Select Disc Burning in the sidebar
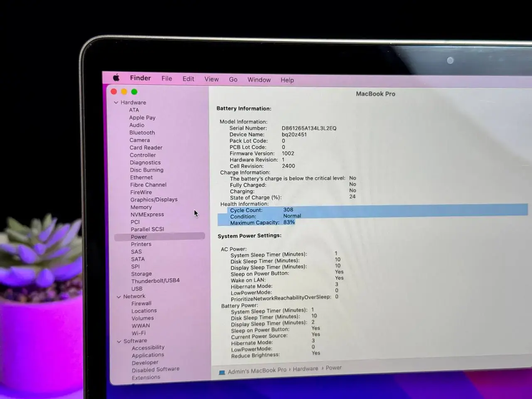Image resolution: width=532 pixels, height=399 pixels. point(147,170)
